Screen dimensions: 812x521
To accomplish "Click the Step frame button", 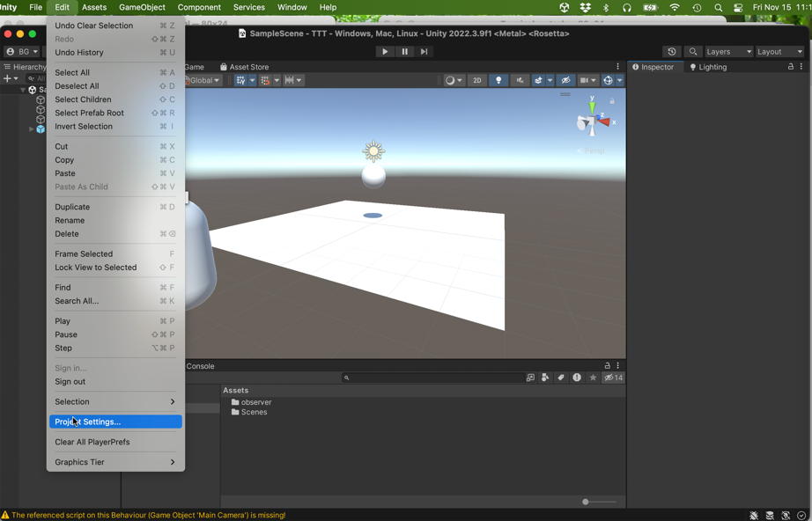I will point(424,52).
